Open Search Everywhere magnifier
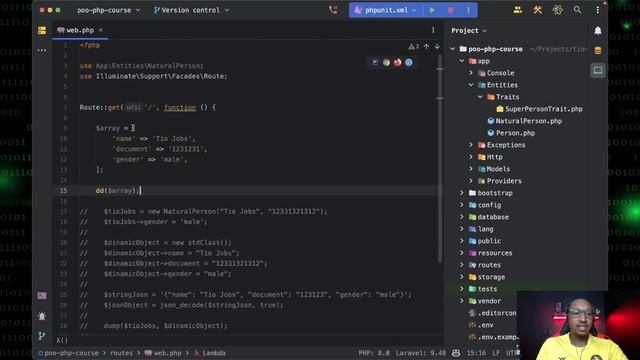This screenshot has width=640, height=360. click(578, 10)
